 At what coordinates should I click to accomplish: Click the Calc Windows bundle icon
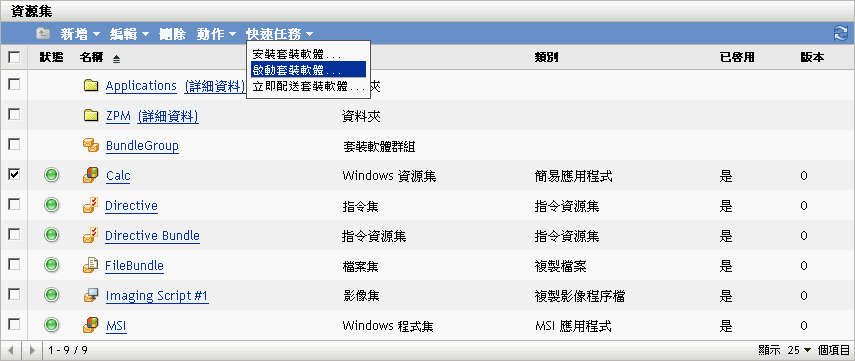pyautogui.click(x=91, y=175)
